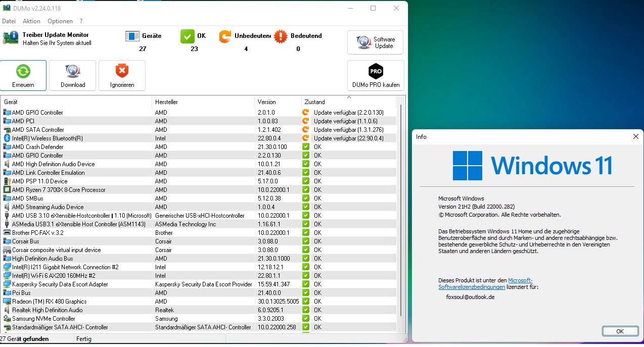Viewport: 644px width, 347px height.
Task: Click update-available icon for AMD PCI row
Action: (305, 121)
